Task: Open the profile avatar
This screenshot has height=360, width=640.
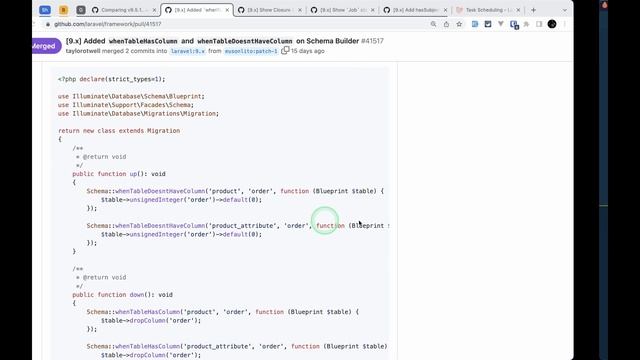Action: [552, 24]
